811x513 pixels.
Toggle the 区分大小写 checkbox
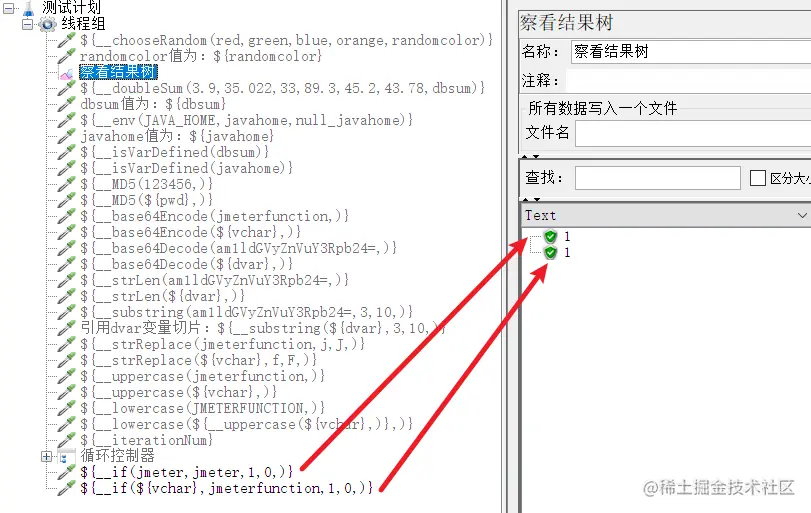(x=758, y=178)
